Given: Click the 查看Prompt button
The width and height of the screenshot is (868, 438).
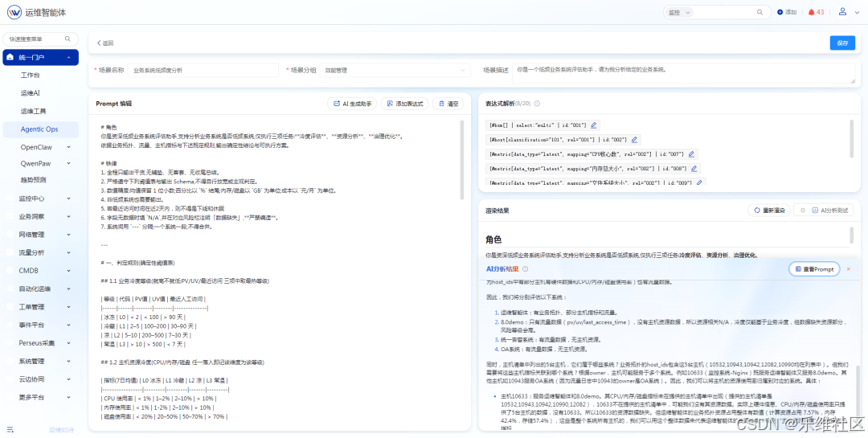Looking at the screenshot, I should tap(813, 268).
